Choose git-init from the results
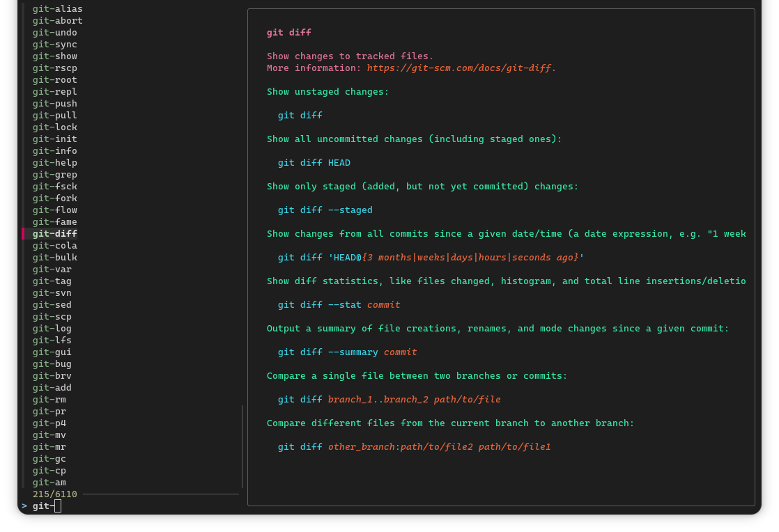The image size is (779, 532). click(54, 139)
